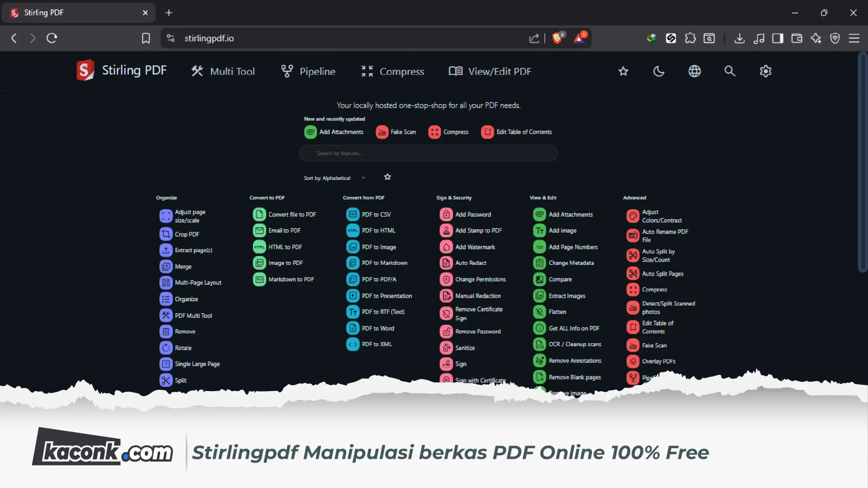Toggle favorites filter star beside Sort by
The height and width of the screenshot is (488, 868).
tap(387, 177)
